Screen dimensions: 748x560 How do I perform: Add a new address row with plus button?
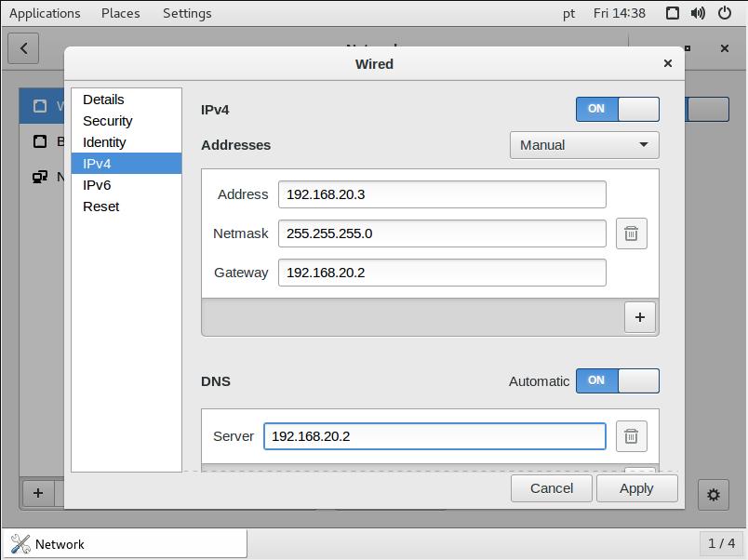(x=639, y=317)
